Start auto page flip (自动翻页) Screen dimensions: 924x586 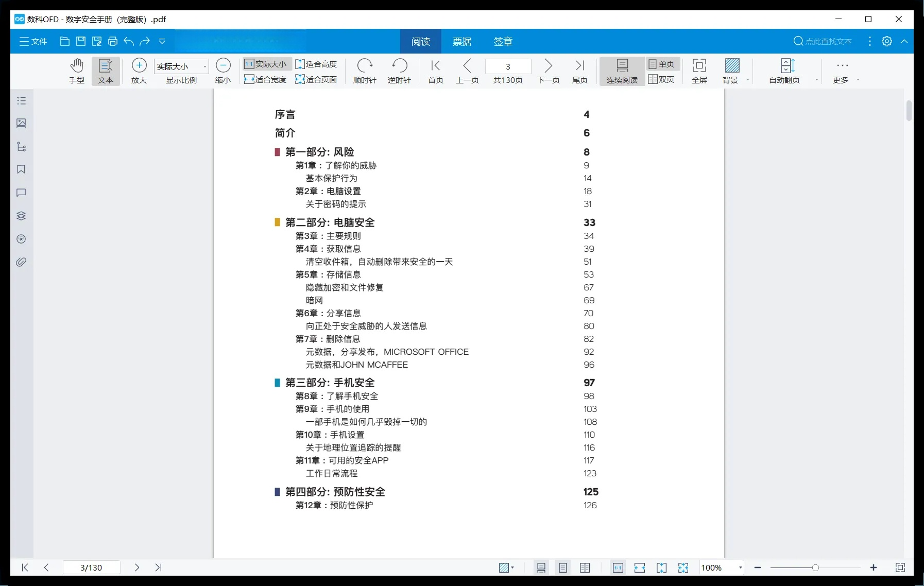click(x=784, y=71)
